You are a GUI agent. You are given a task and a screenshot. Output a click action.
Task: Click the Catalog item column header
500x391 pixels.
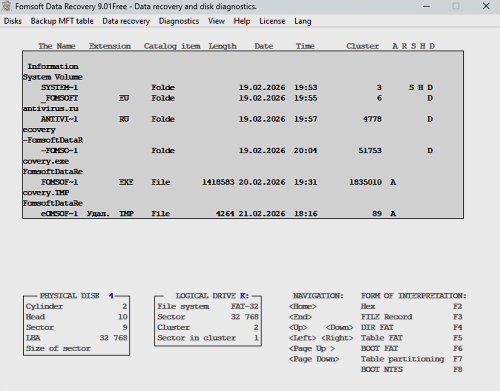click(x=172, y=46)
